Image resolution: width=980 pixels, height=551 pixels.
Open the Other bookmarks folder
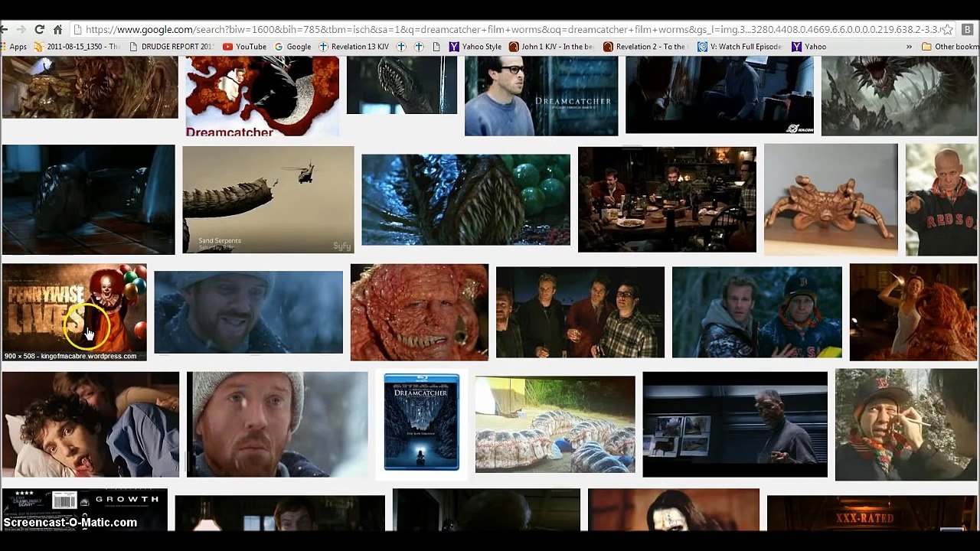[x=950, y=47]
